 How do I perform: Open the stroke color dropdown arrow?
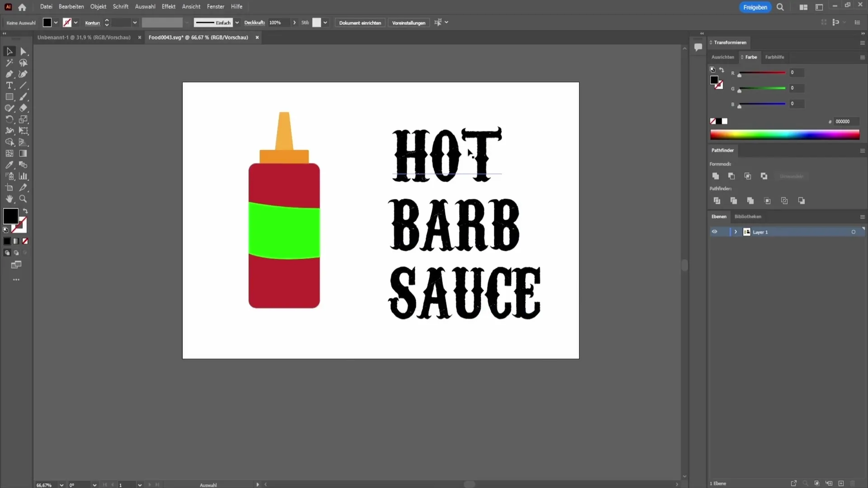[x=76, y=23]
